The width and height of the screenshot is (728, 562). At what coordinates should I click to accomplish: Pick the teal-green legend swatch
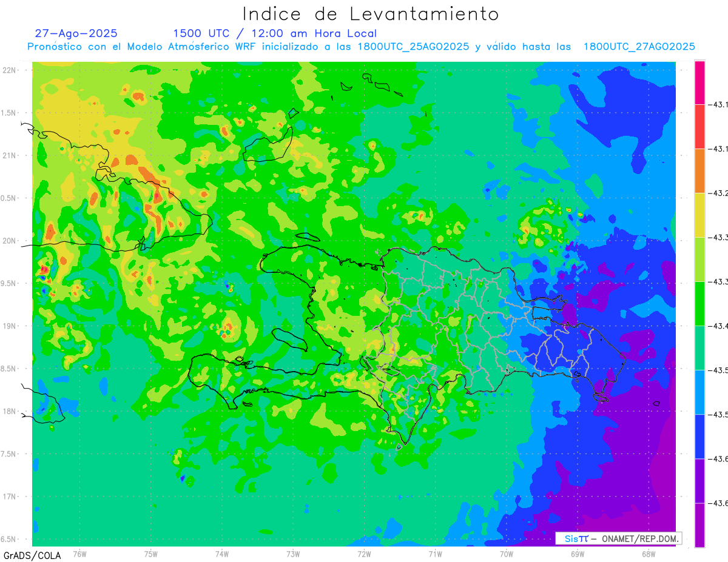point(699,348)
